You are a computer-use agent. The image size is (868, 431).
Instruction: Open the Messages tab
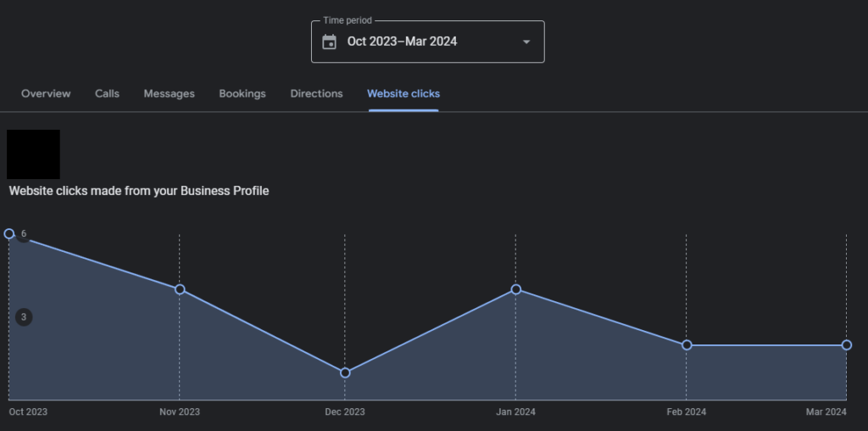coord(170,93)
